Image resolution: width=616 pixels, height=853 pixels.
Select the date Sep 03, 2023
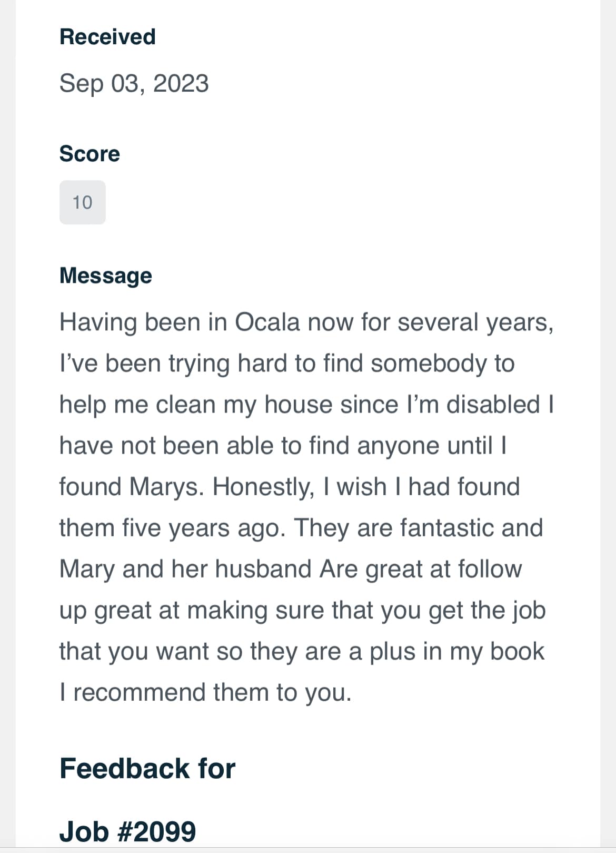(134, 83)
